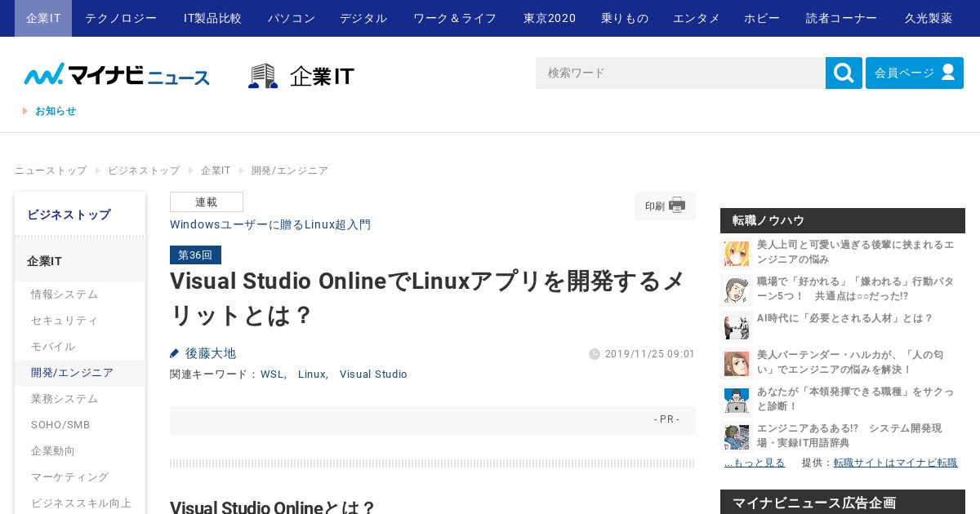Click the お知らせ arrow link
Image resolution: width=980 pixels, height=514 pixels.
click(x=25, y=111)
